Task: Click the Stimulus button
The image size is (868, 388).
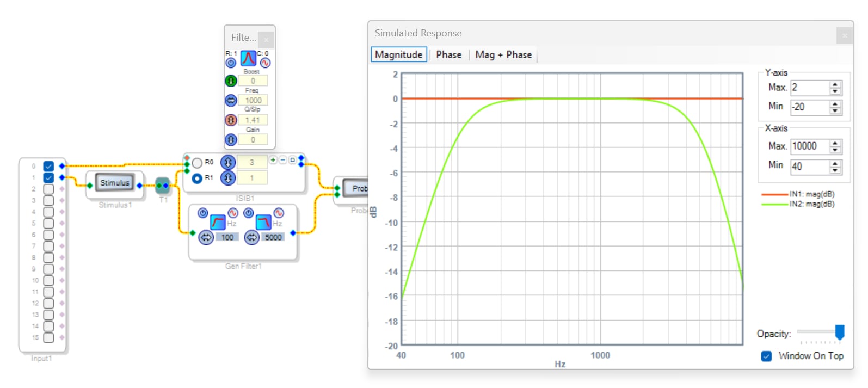Action: point(115,183)
